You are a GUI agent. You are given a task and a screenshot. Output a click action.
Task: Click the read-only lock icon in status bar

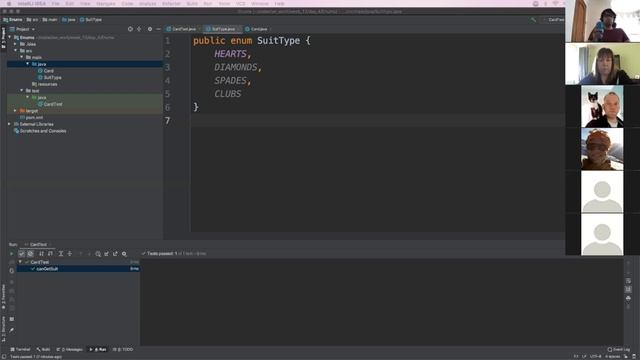(x=626, y=356)
